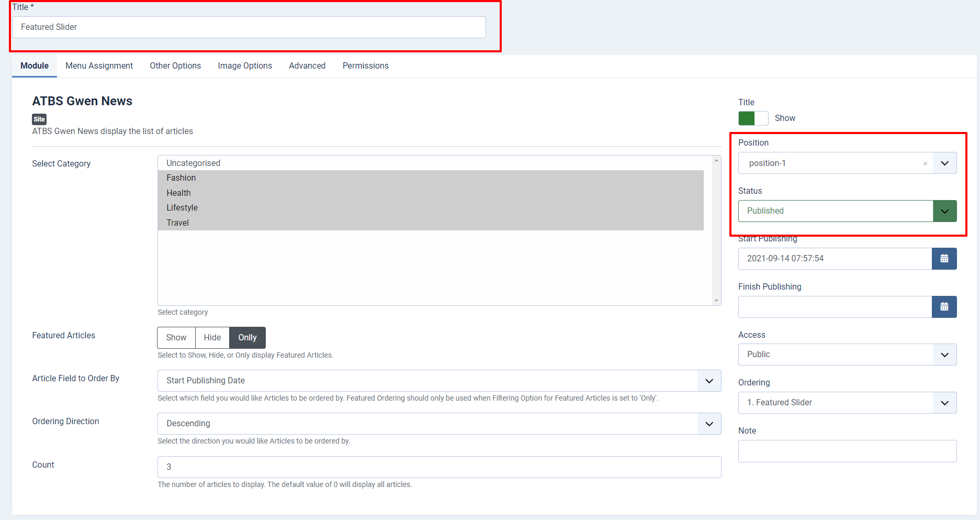Clear the position-1 selection with the x

tap(925, 163)
